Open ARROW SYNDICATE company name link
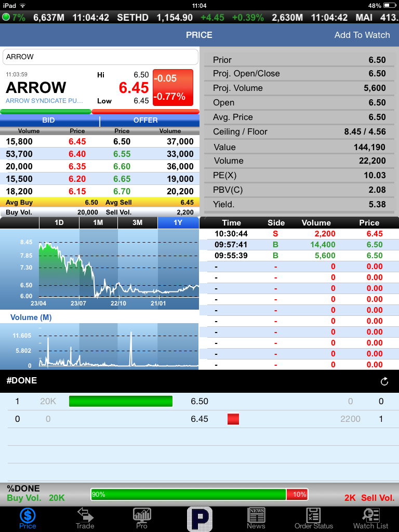This screenshot has height=532, width=399. tap(44, 101)
